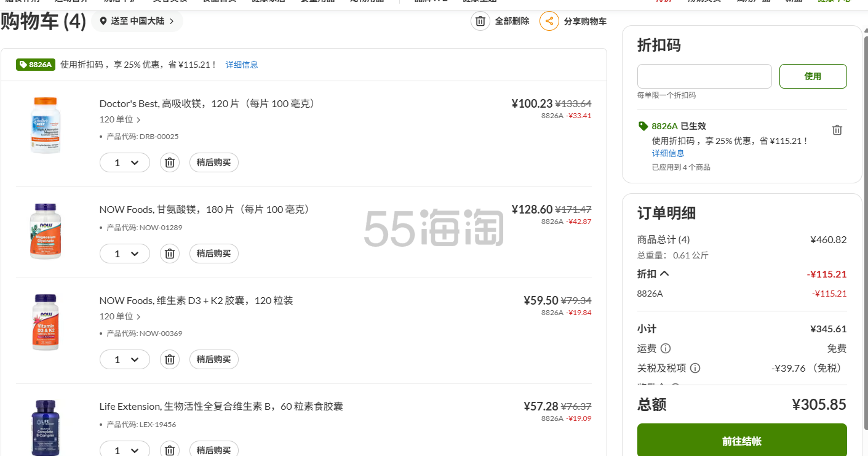Open quantity dropdown for Doctor's Best magnesium

(125, 162)
